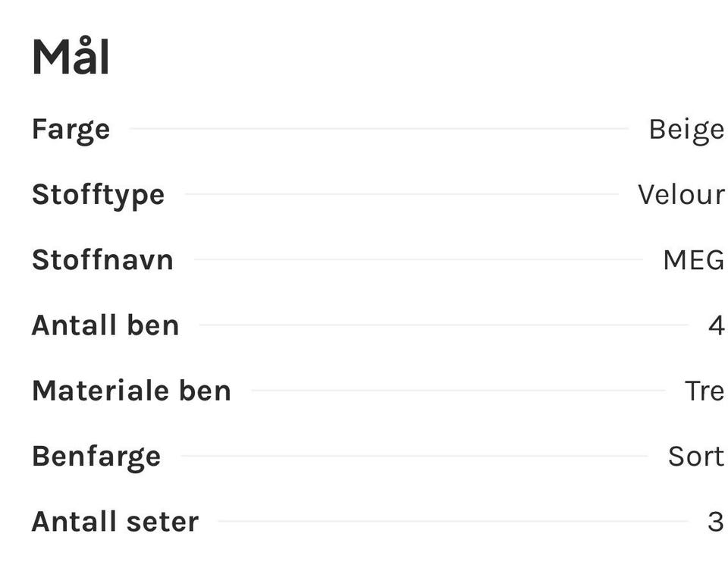728x562 pixels.
Task: Click the leg count value 4
Action: click(716, 325)
